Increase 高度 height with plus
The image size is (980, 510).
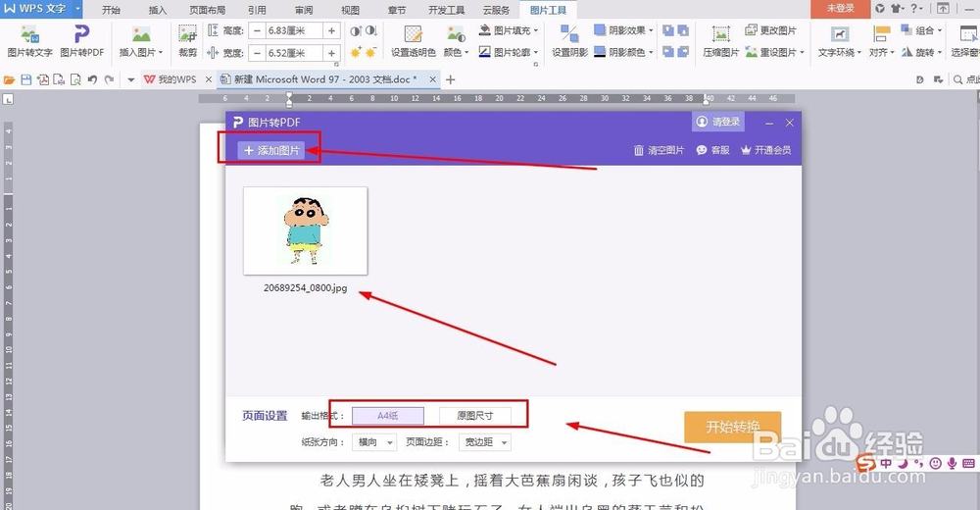point(332,30)
